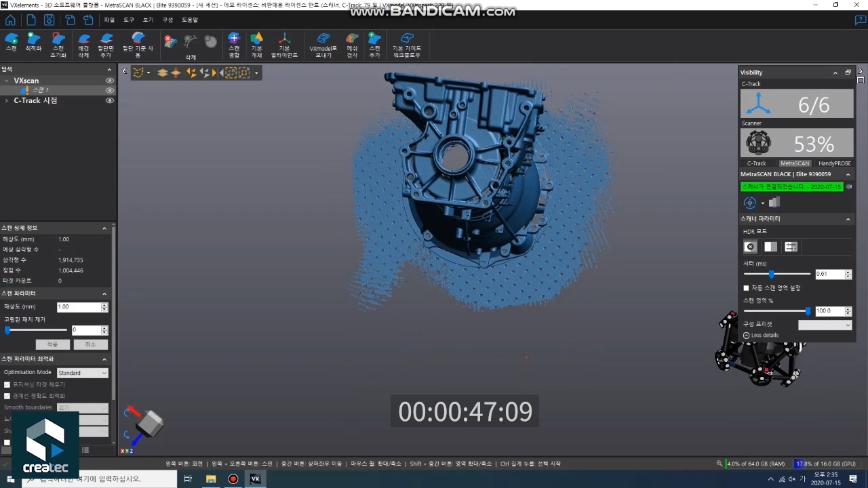Image resolution: width=868 pixels, height=488 pixels.
Task: Click the 최적화 optimize icon
Action: [x=33, y=43]
